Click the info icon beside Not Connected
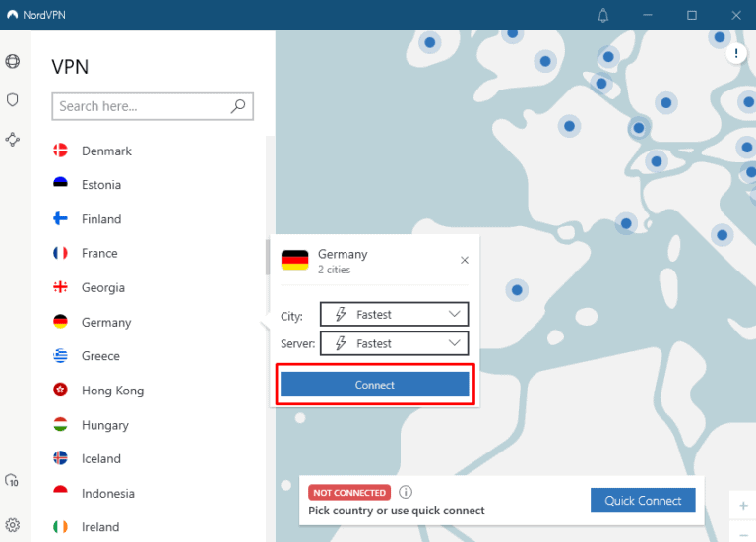This screenshot has width=756, height=542. [406, 492]
